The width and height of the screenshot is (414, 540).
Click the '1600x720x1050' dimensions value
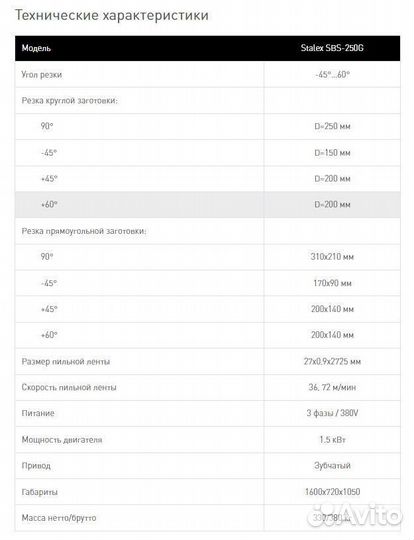tap(332, 492)
